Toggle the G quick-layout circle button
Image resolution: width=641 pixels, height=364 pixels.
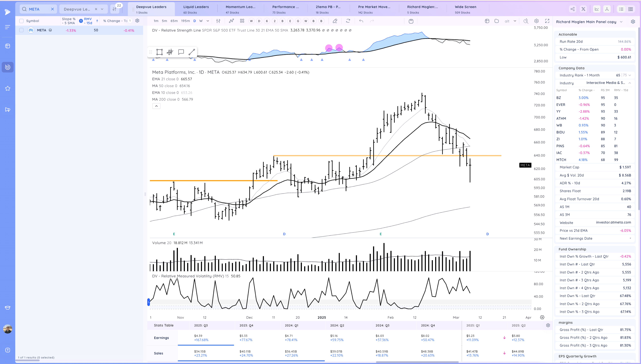pos(298,21)
